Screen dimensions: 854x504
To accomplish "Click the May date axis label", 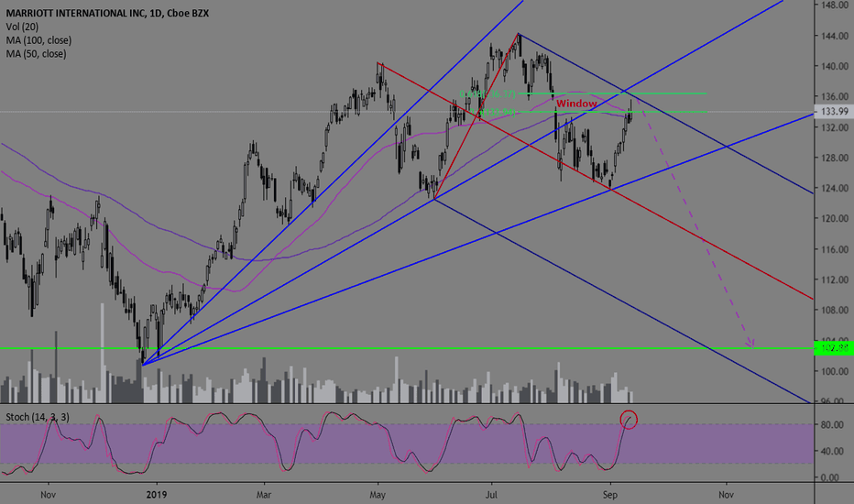I will tap(378, 495).
